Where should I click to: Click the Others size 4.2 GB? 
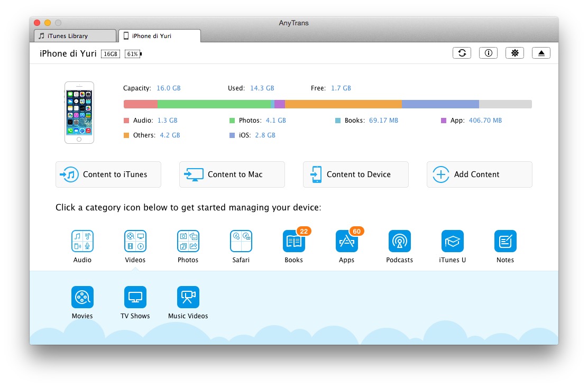[170, 135]
